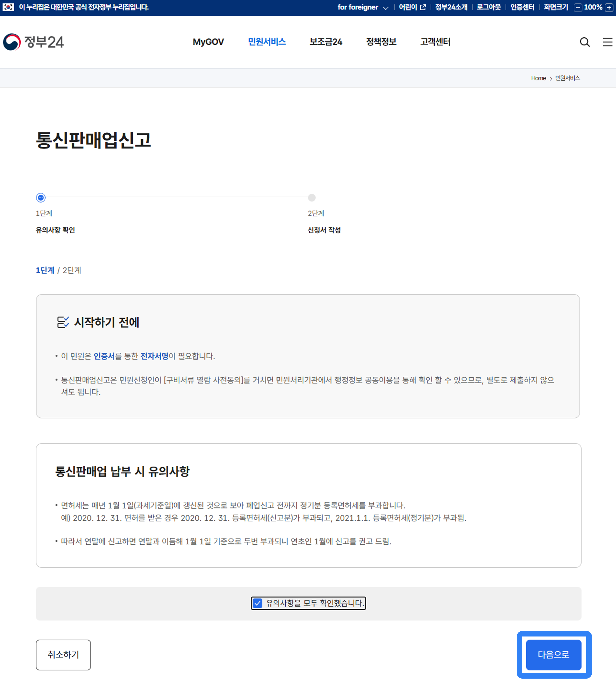This screenshot has width=616, height=690.
Task: Uncheck 유의사항을 모두 확인했습니다 checkbox
Action: [x=258, y=603]
